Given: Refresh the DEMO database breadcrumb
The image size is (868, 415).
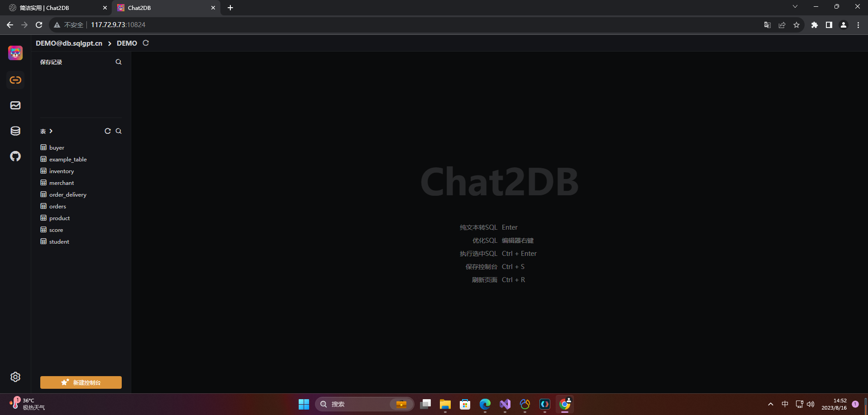Looking at the screenshot, I should 146,43.
